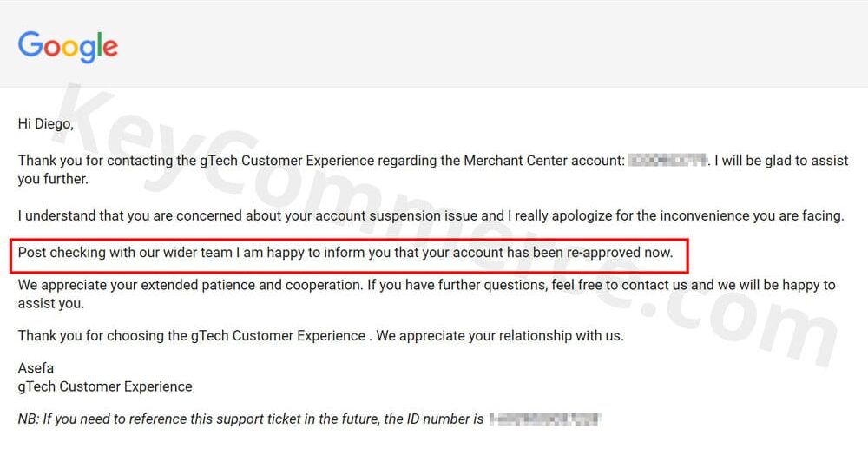This screenshot has width=868, height=449.
Task: Click the blurred Merchant Center account number
Action: 667,161
